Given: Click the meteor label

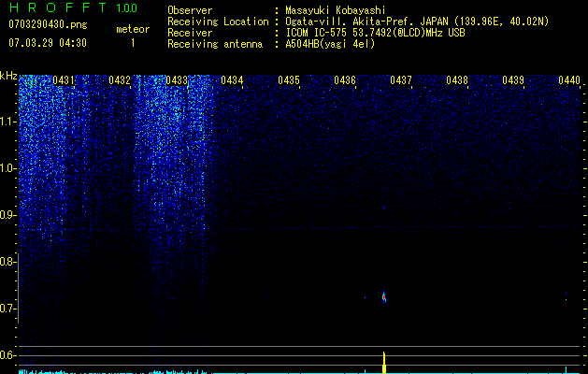Looking at the screenshot, I should [133, 29].
